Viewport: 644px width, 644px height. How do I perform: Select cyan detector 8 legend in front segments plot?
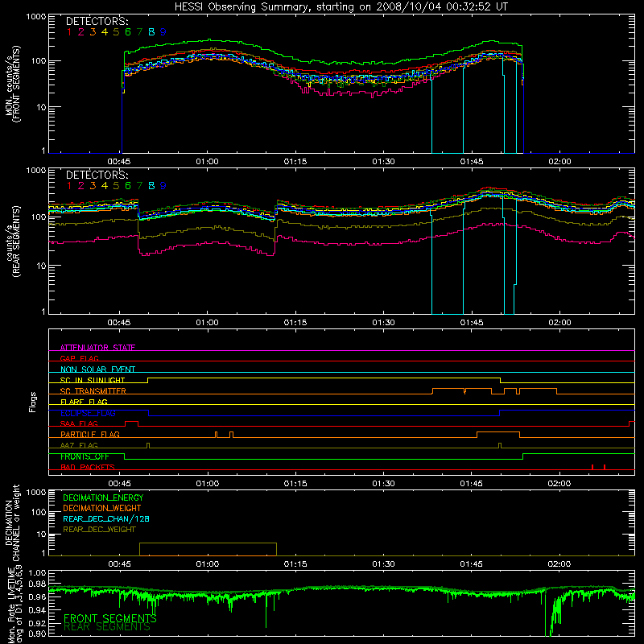pyautogui.click(x=151, y=32)
